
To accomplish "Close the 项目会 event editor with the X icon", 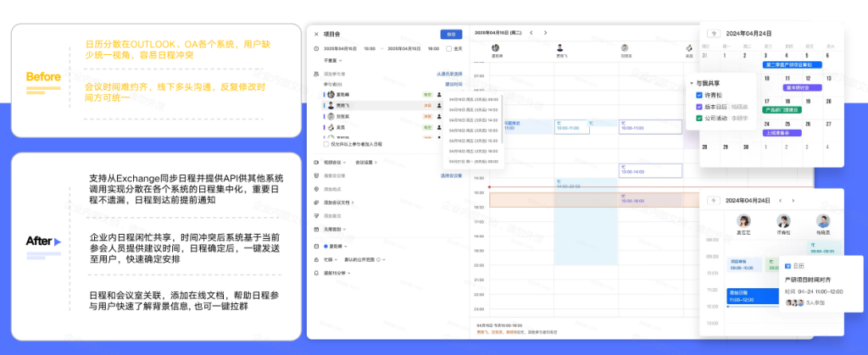I will point(316,34).
